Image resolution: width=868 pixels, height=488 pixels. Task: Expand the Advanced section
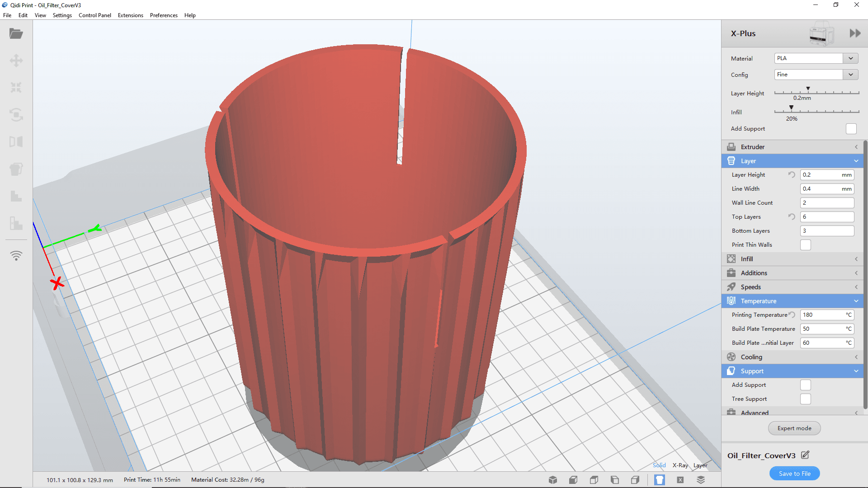pyautogui.click(x=792, y=413)
